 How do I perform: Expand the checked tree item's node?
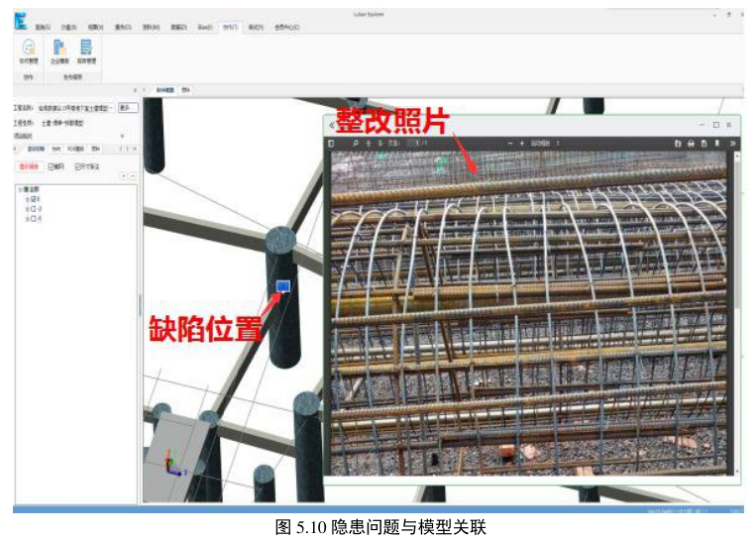(x=28, y=199)
